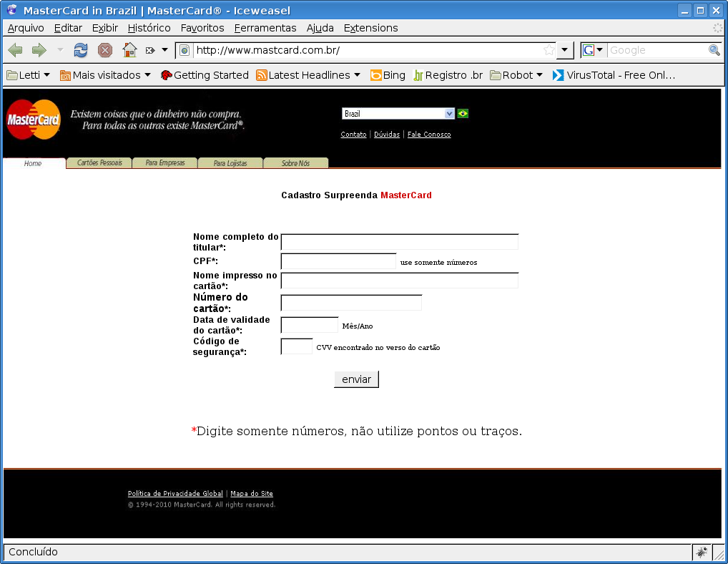
Task: Click the Nome completo do titular field
Action: point(400,242)
